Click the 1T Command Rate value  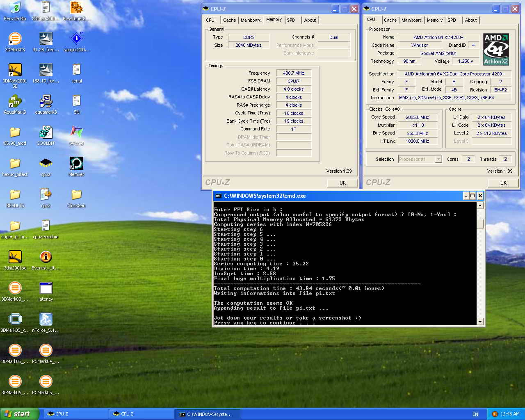(294, 129)
